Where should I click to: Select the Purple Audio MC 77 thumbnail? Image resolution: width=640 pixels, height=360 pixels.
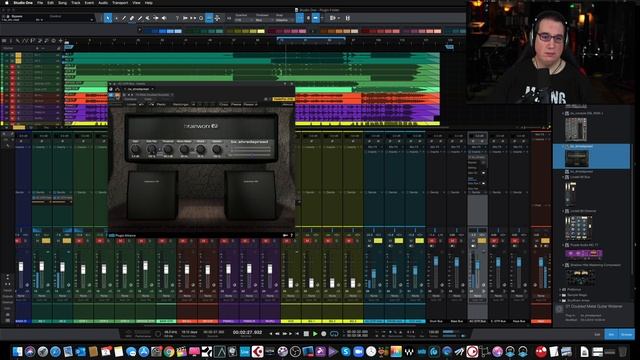pos(584,254)
